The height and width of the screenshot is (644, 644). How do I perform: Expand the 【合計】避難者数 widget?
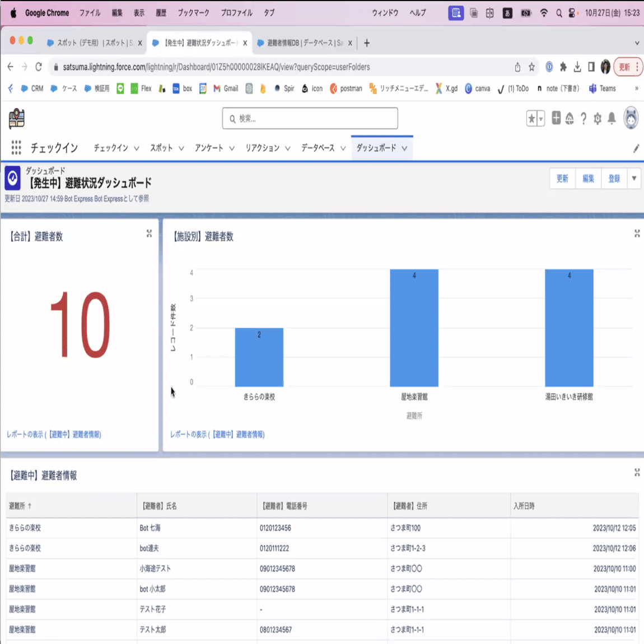149,234
